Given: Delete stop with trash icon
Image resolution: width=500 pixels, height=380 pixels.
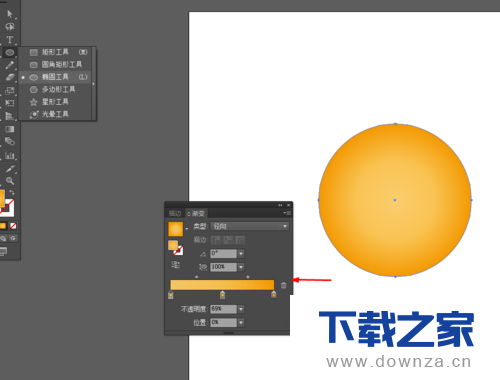Looking at the screenshot, I should [x=283, y=285].
